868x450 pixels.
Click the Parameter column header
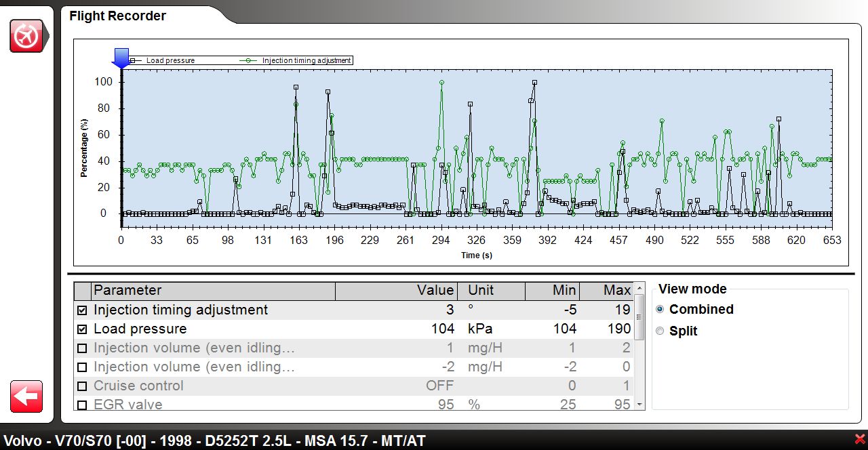tap(213, 291)
